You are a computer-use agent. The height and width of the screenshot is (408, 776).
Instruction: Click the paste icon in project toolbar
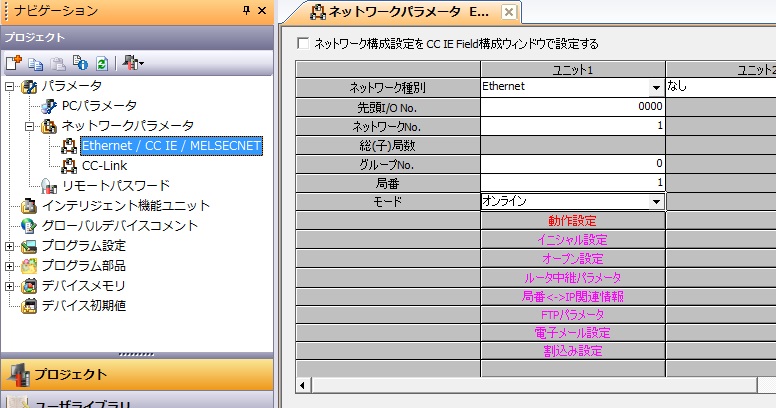tap(58, 63)
